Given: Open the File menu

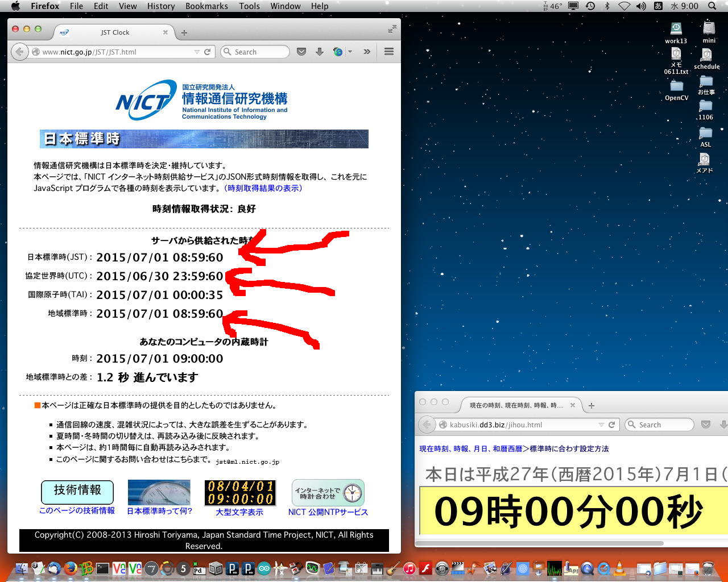Looking at the screenshot, I should pos(76,6).
